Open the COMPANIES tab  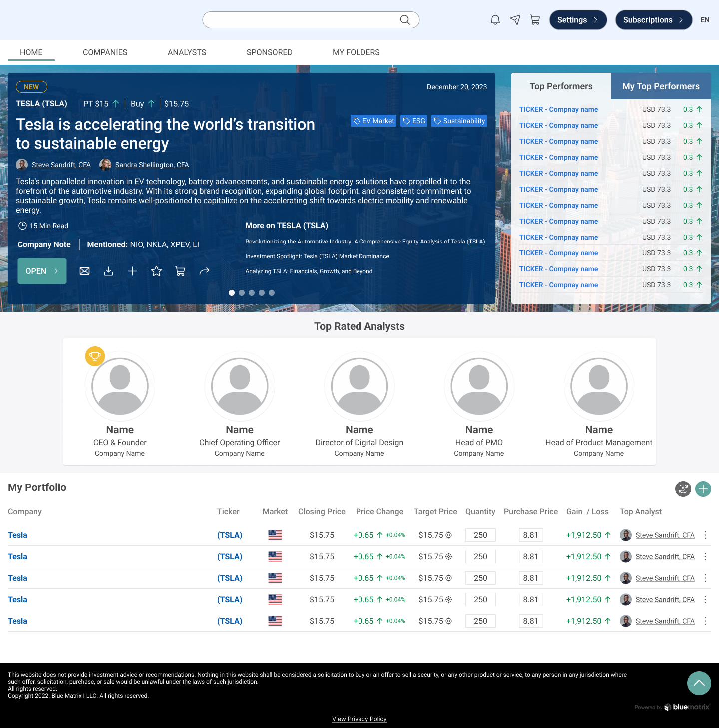(x=105, y=52)
